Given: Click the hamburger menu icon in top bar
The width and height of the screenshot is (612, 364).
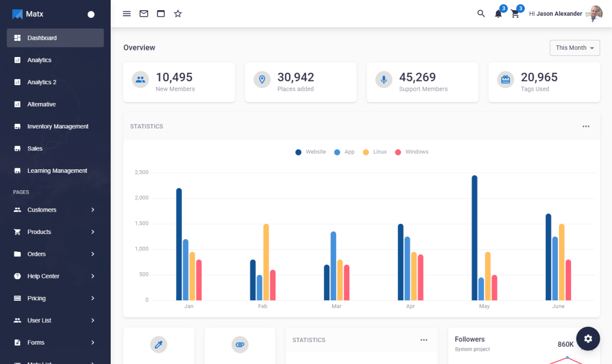Looking at the screenshot, I should pyautogui.click(x=127, y=14).
